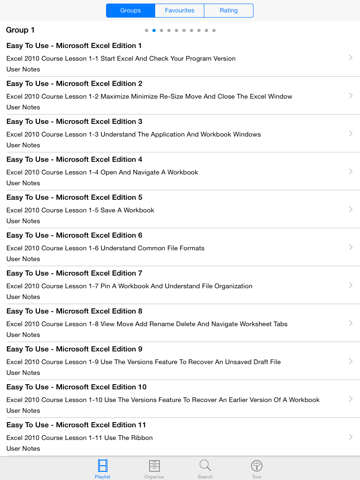This screenshot has width=360, height=480.
Task: Jump to first page indicator dot
Action: pyautogui.click(x=146, y=30)
